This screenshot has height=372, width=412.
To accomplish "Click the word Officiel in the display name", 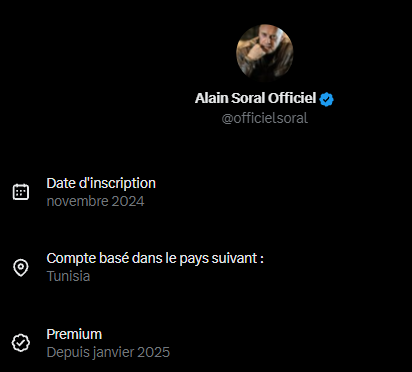I will (292, 98).
